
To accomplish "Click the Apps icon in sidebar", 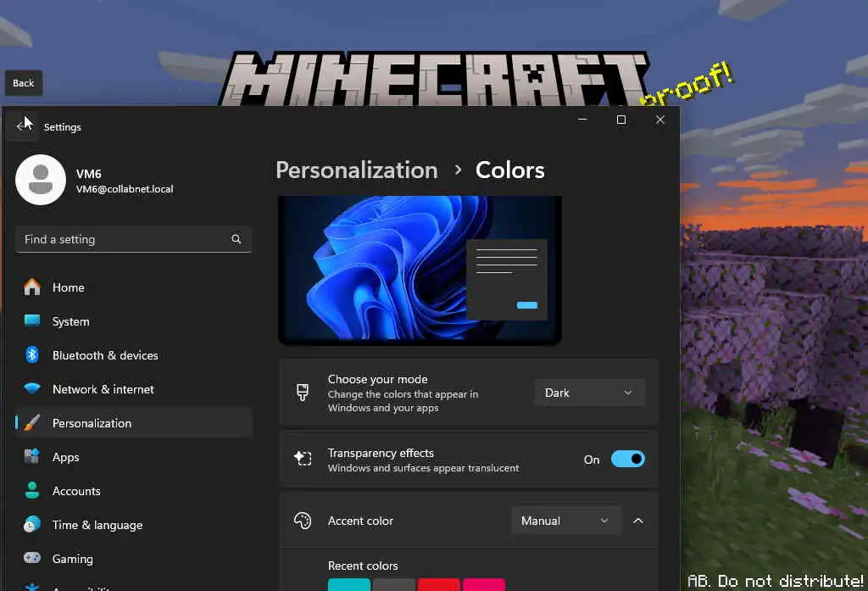I will (32, 456).
